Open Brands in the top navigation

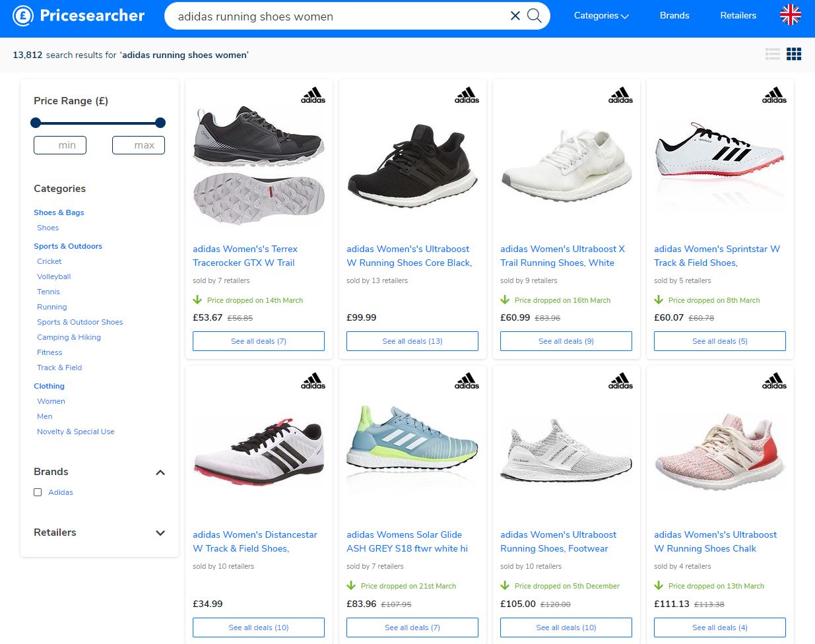[674, 15]
